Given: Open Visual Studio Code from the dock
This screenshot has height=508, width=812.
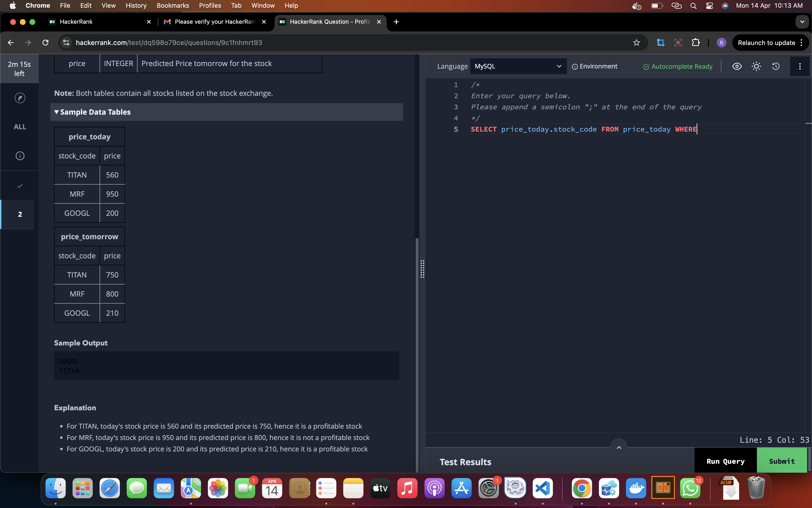Looking at the screenshot, I should [x=543, y=488].
